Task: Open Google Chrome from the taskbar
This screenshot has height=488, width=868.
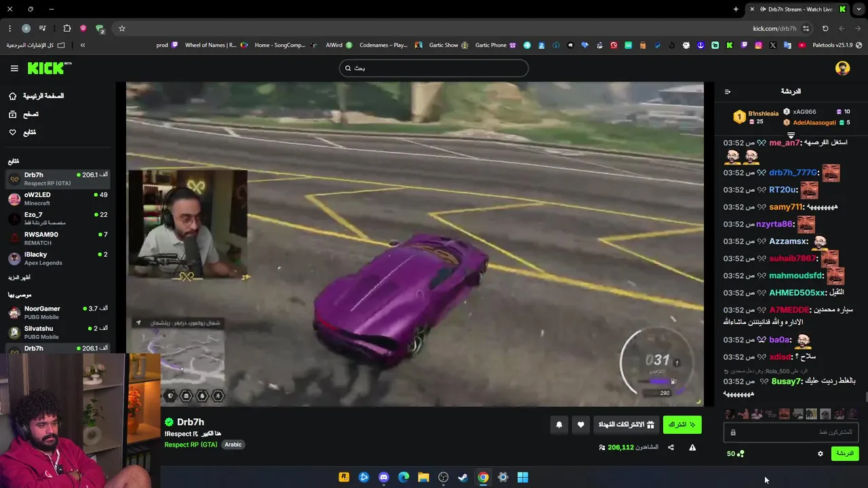Action: point(483,477)
